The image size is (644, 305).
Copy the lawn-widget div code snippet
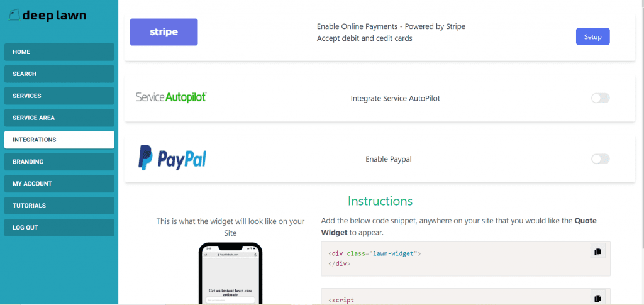(x=598, y=251)
